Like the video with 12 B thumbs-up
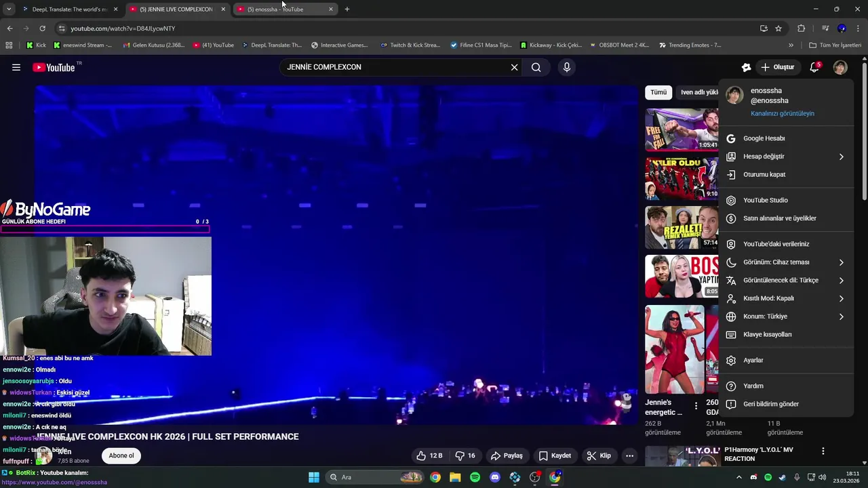This screenshot has height=488, width=868. tap(429, 455)
